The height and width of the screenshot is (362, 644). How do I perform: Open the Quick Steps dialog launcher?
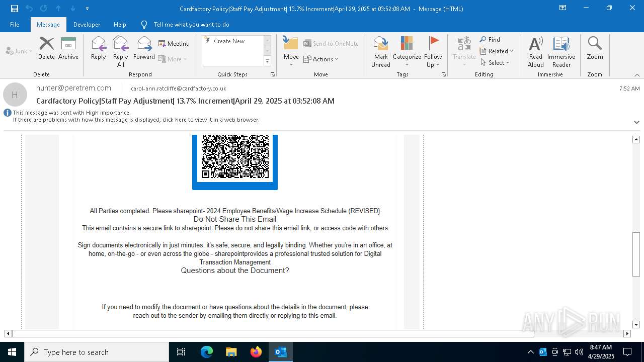(x=273, y=74)
